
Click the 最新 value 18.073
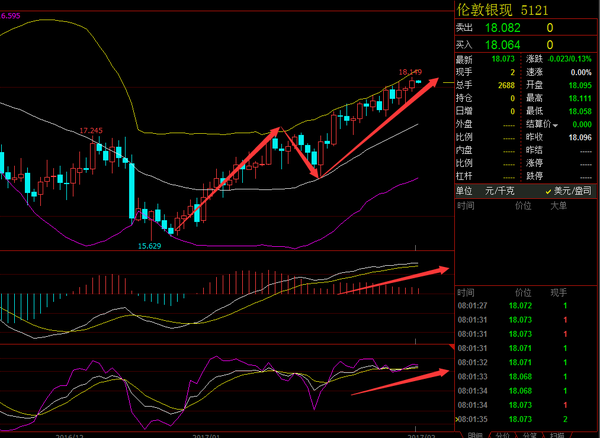(x=503, y=59)
